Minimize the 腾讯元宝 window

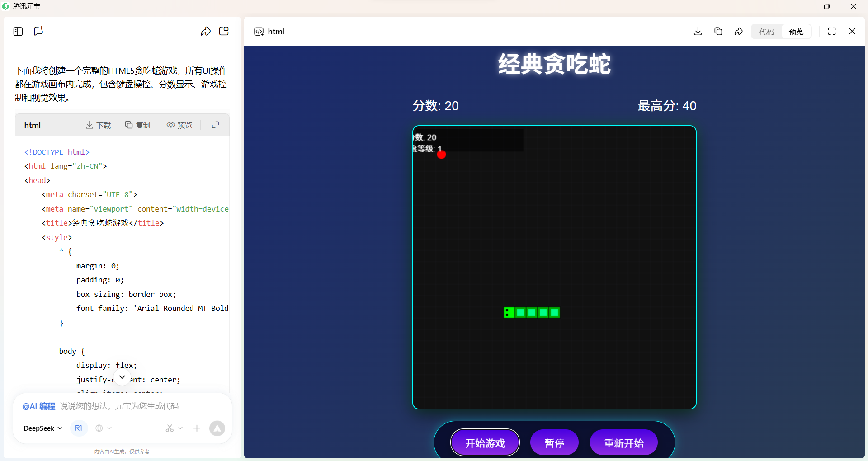(801, 6)
